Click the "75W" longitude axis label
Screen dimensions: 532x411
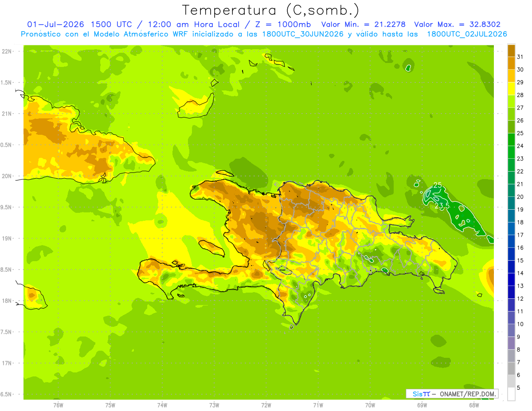point(110,405)
